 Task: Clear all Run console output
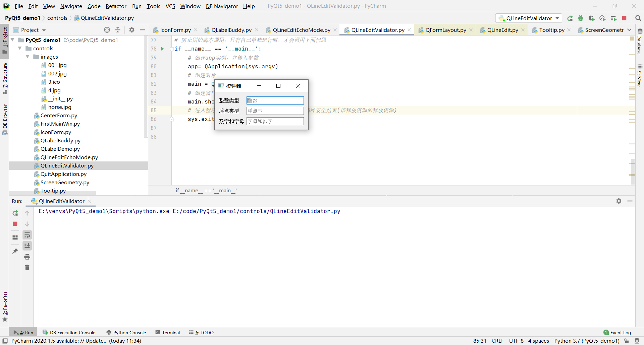27,267
